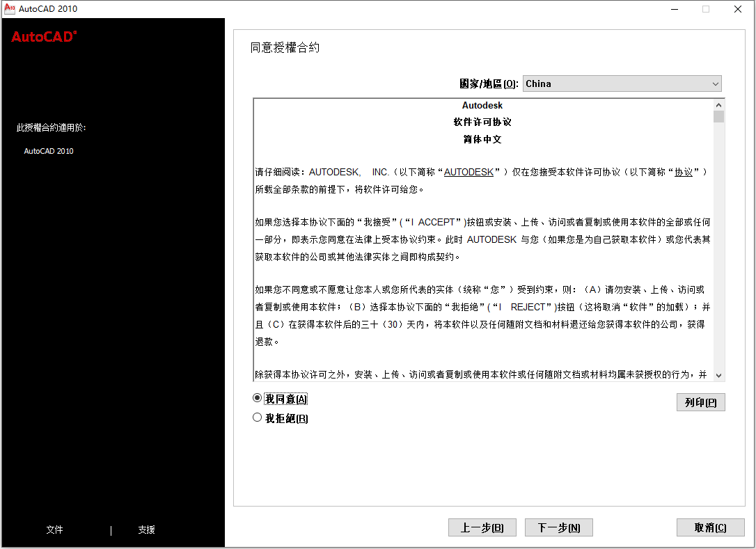Click the red AutoCAD logo
Image resolution: width=756 pixels, height=549 pixels.
click(44, 37)
